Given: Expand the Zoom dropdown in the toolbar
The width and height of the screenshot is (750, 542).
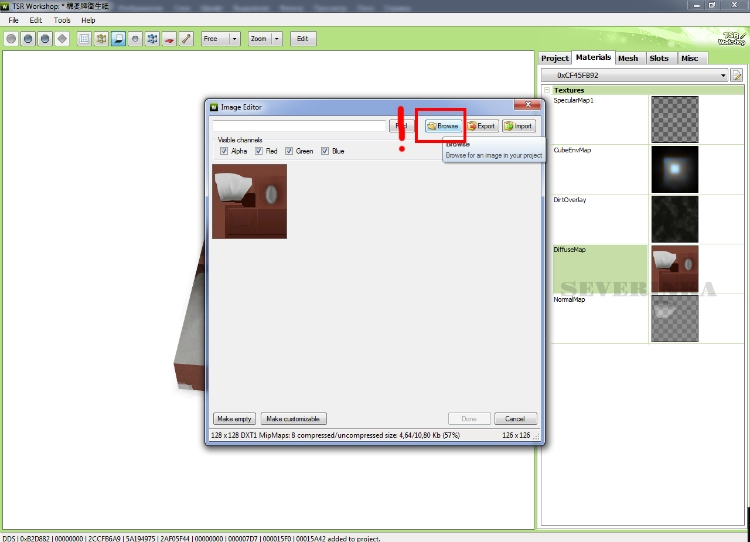Looking at the screenshot, I should pos(276,39).
